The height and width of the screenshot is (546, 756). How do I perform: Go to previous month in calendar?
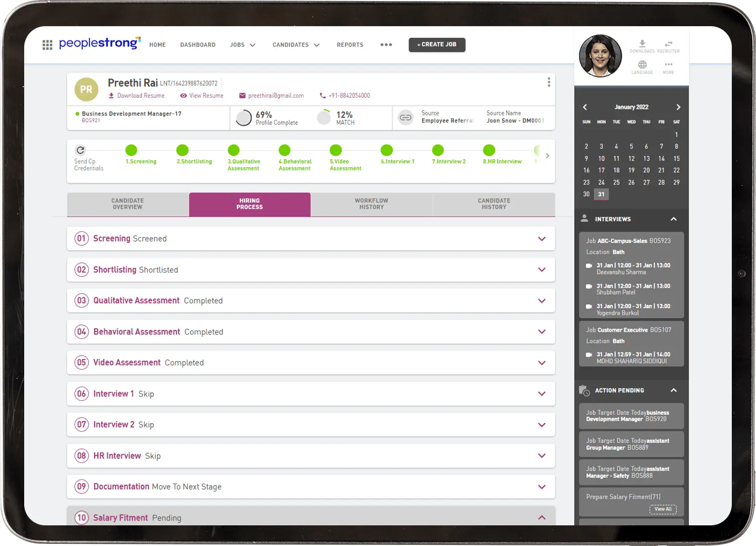585,107
